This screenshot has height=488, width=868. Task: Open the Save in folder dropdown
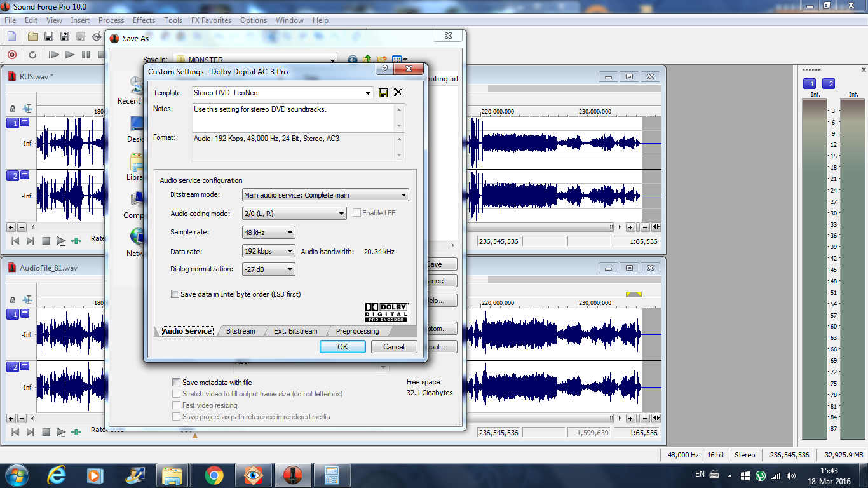(332, 60)
